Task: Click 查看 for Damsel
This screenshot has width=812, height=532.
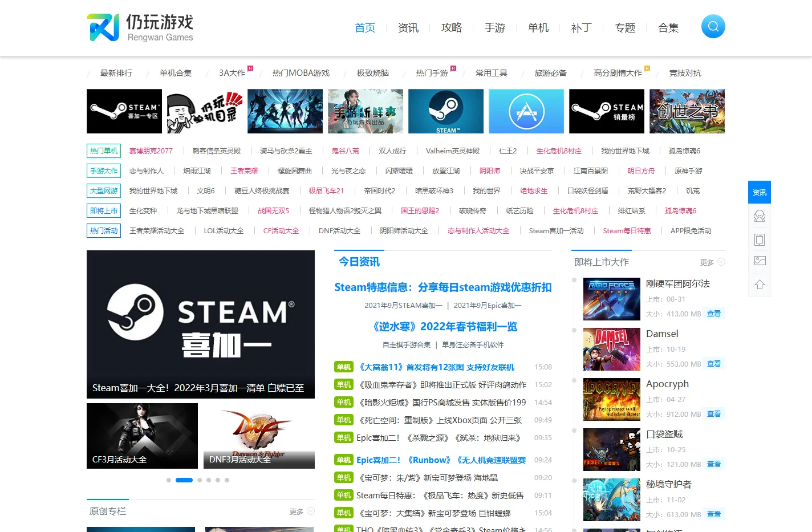Action: coord(714,364)
